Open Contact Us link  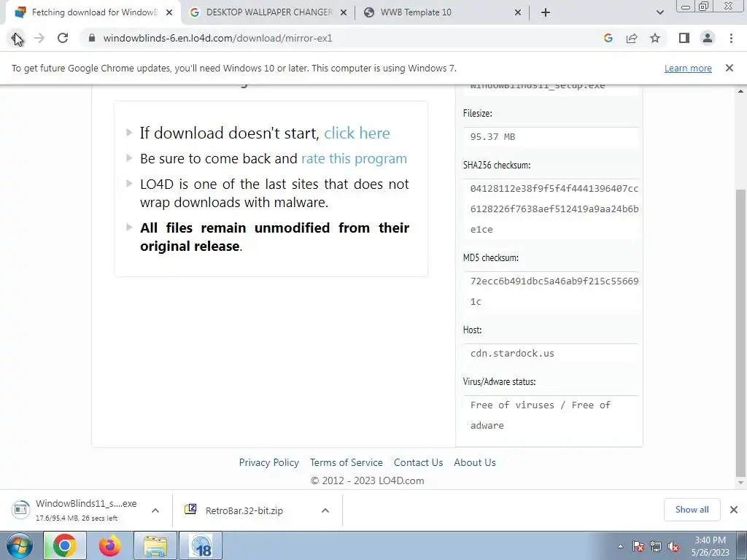[x=418, y=462]
